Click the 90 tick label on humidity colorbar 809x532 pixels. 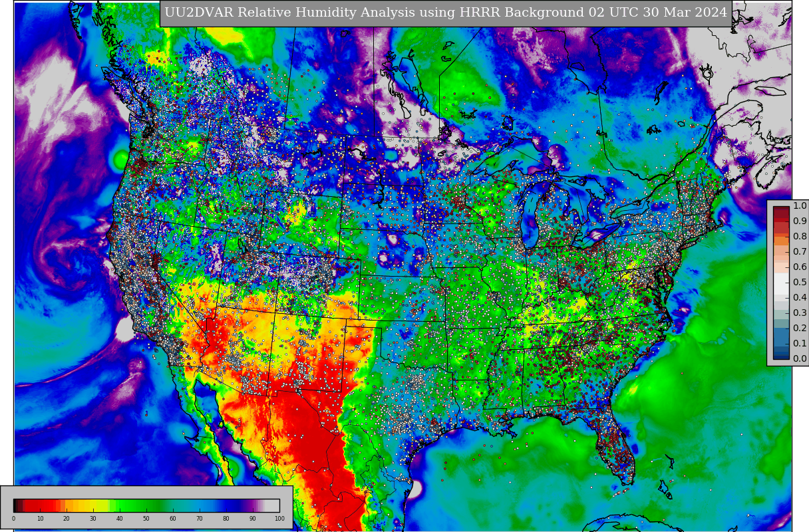[253, 519]
